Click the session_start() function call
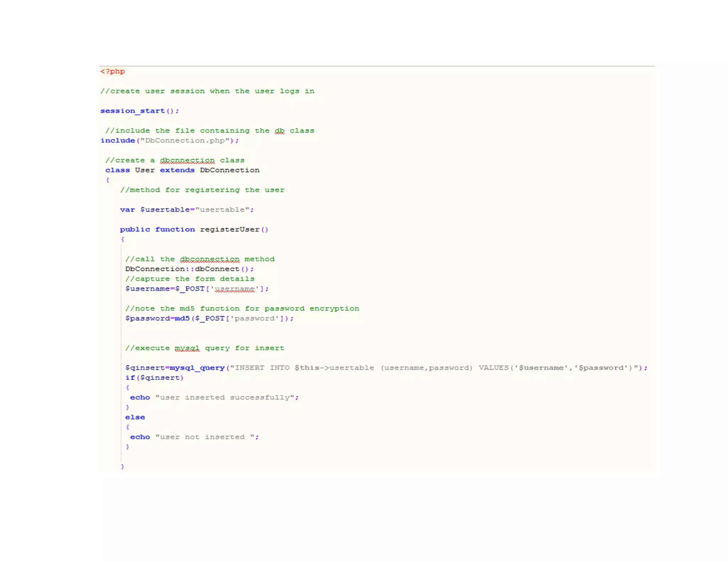The image size is (728, 562). tap(139, 111)
